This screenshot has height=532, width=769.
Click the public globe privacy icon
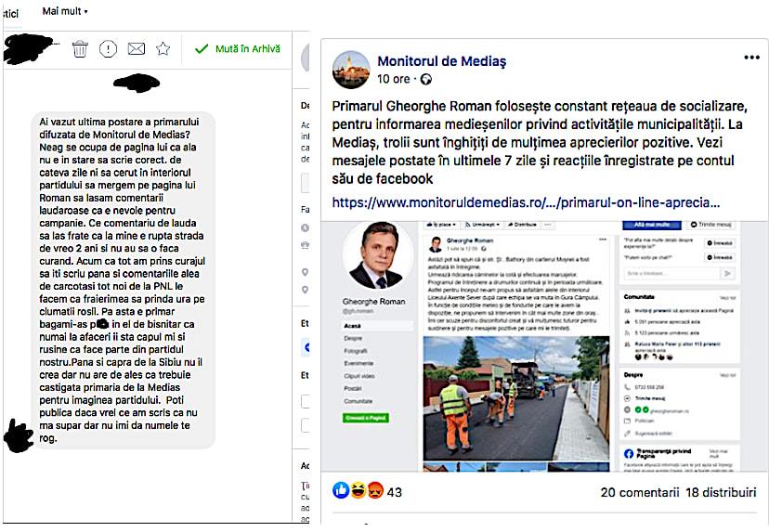point(426,80)
